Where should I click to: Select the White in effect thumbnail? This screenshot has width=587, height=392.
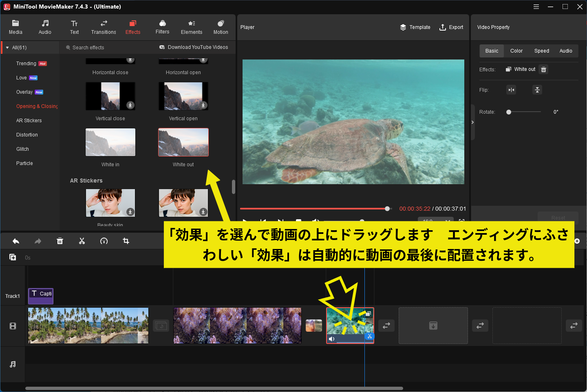point(110,142)
